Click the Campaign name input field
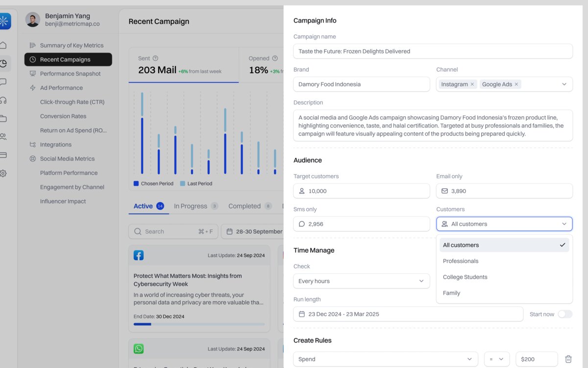This screenshot has width=588, height=368. 433,51
